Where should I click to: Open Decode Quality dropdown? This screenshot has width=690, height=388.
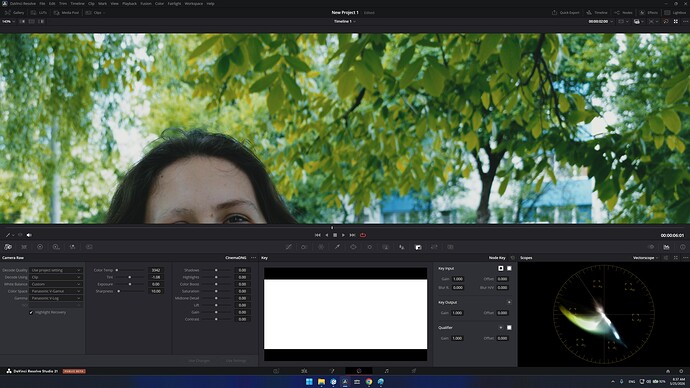pyautogui.click(x=55, y=270)
